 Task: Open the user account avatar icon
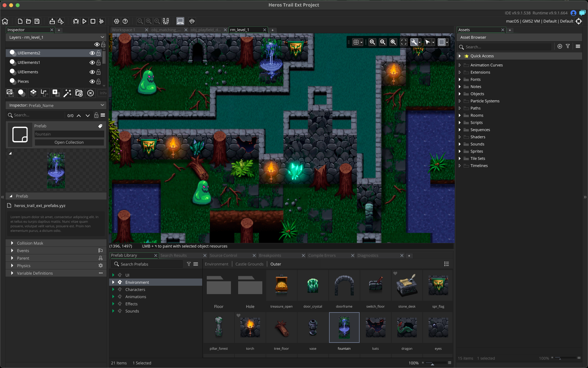(573, 13)
